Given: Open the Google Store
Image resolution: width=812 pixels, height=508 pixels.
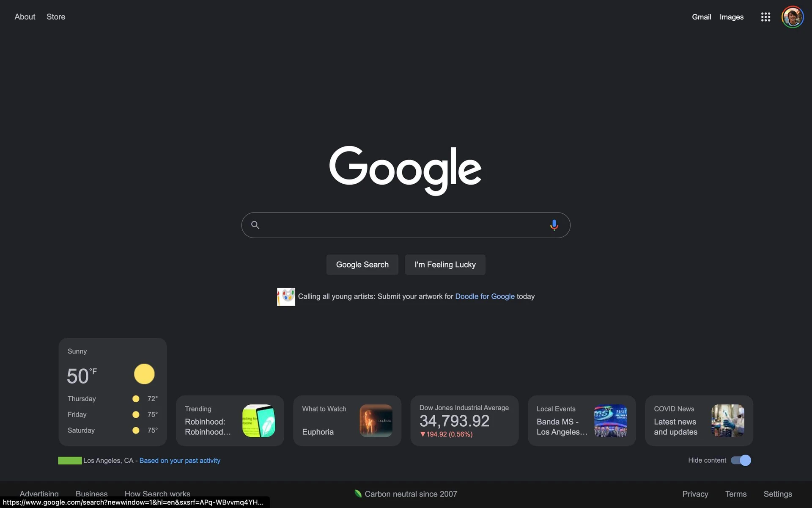Looking at the screenshot, I should coord(56,17).
